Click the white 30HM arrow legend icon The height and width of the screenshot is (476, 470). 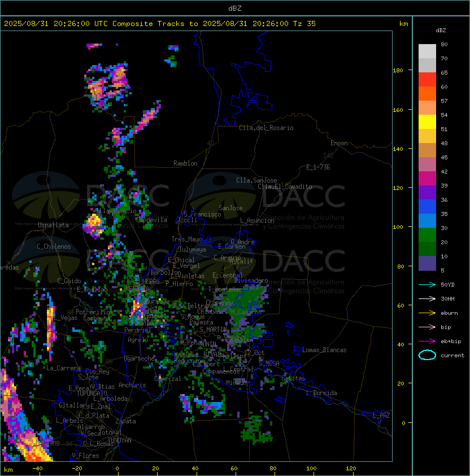pos(427,298)
